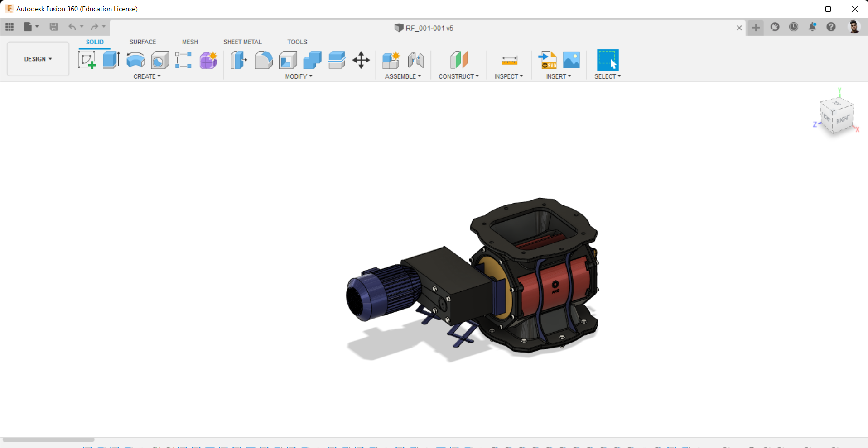Redo the last undone action
Image resolution: width=868 pixels, height=448 pixels.
(94, 27)
